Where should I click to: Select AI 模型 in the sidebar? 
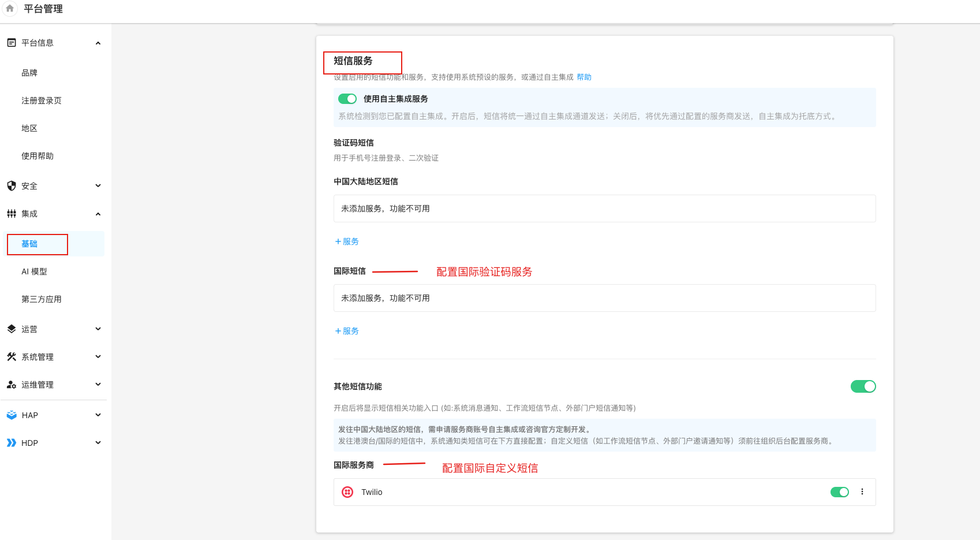click(34, 271)
